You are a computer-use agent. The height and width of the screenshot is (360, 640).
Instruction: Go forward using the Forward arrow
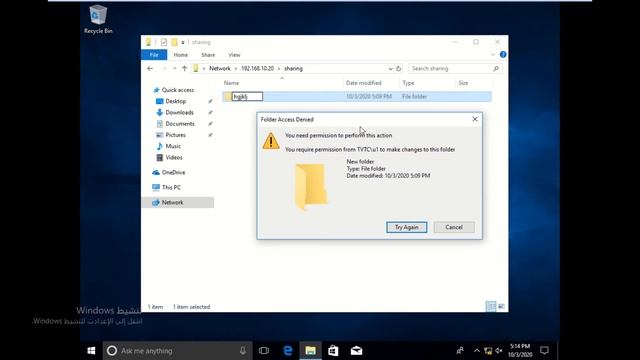164,69
